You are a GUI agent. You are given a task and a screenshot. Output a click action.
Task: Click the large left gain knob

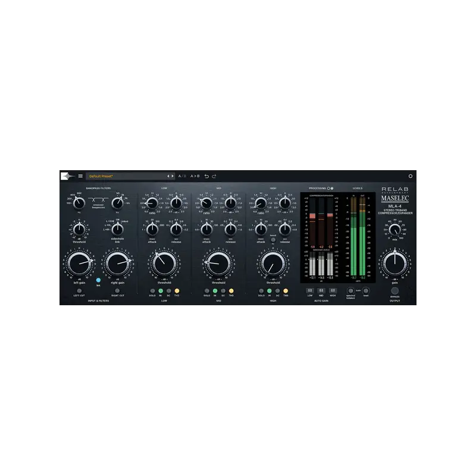pyautogui.click(x=79, y=264)
